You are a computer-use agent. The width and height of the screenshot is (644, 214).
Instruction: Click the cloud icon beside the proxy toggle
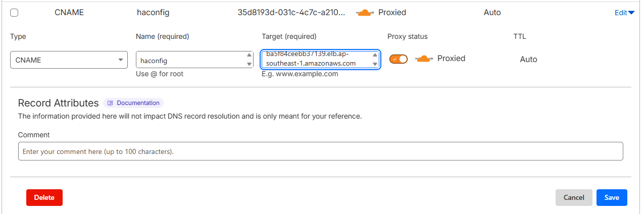(x=424, y=59)
